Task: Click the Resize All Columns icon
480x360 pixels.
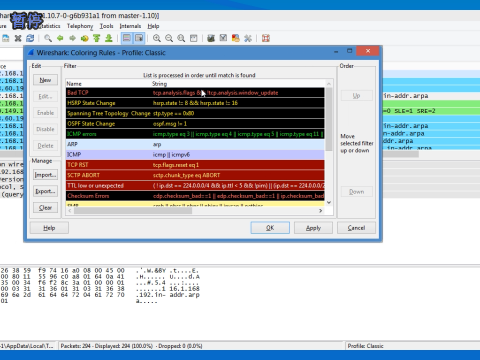Action: click(193, 38)
